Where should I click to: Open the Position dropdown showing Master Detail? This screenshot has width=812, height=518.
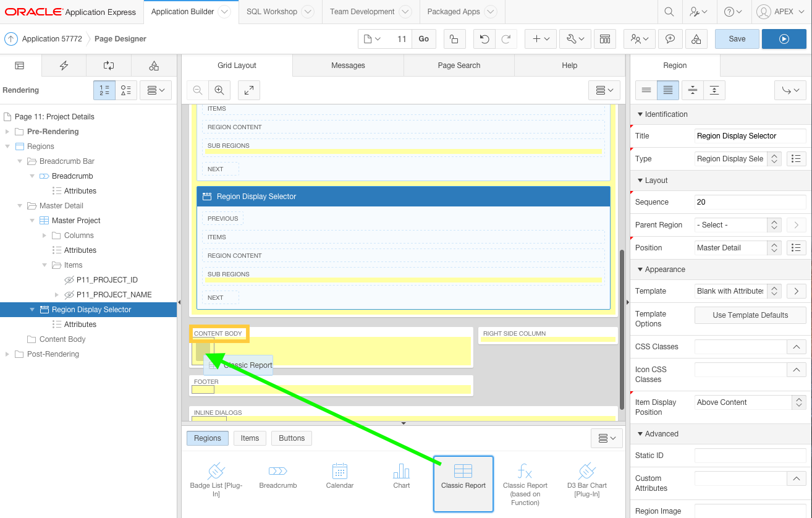(774, 248)
